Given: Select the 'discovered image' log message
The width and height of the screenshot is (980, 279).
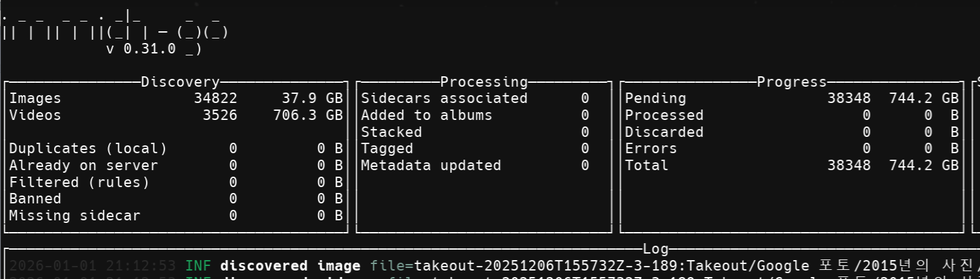Looking at the screenshot, I should 290,266.
